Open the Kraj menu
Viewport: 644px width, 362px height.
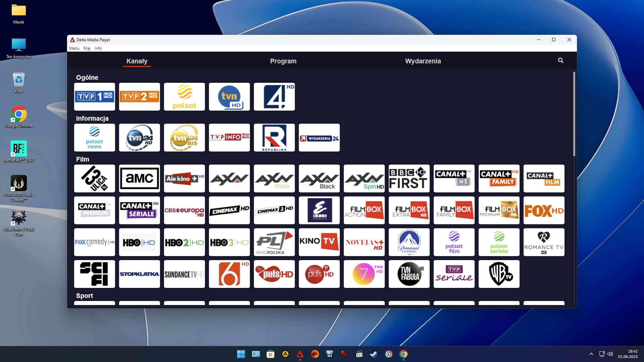click(87, 48)
